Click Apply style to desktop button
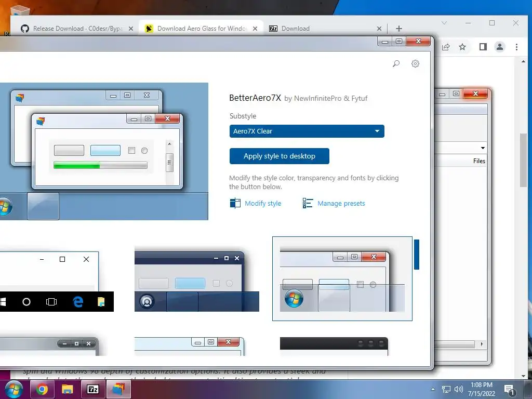Image resolution: width=532 pixels, height=399 pixels. 279,156
